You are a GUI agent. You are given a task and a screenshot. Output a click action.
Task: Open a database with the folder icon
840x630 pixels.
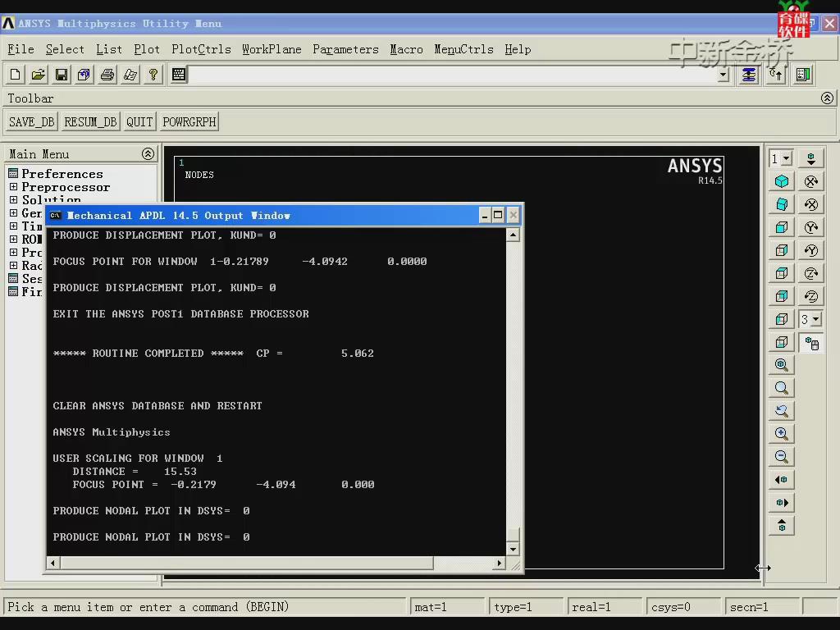(38, 75)
